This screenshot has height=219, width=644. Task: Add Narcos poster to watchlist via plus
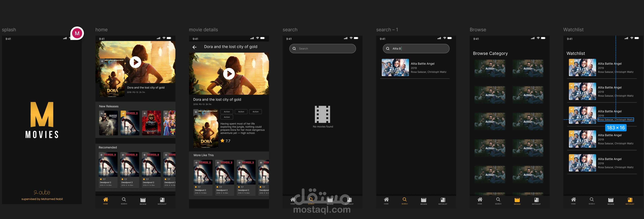click(102, 113)
